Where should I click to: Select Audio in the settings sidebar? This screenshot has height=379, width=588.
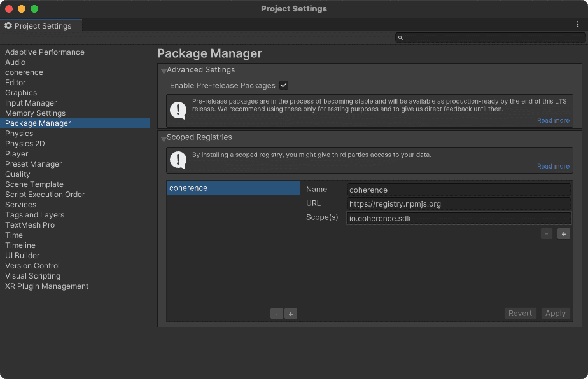(x=14, y=62)
